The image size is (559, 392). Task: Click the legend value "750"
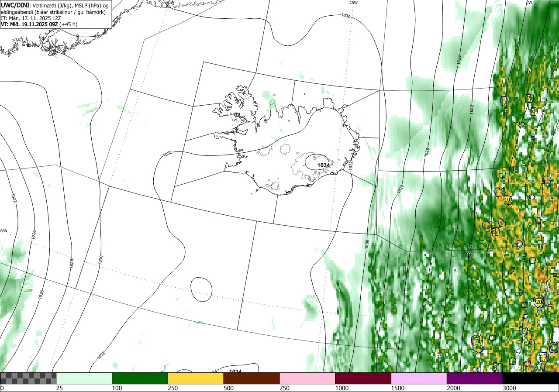[x=285, y=388]
